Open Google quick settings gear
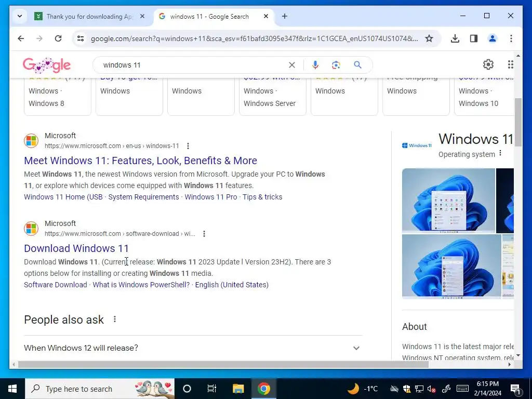Screen dimensions: 532x399 (488, 64)
